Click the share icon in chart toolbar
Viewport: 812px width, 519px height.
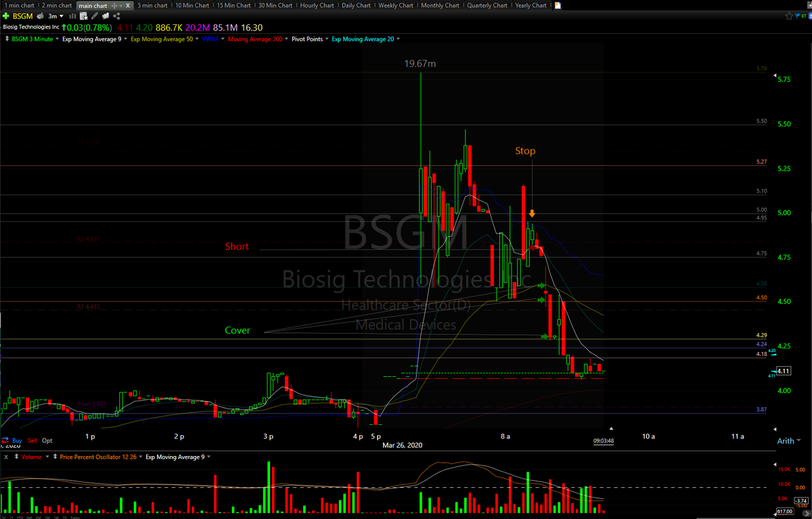click(116, 16)
